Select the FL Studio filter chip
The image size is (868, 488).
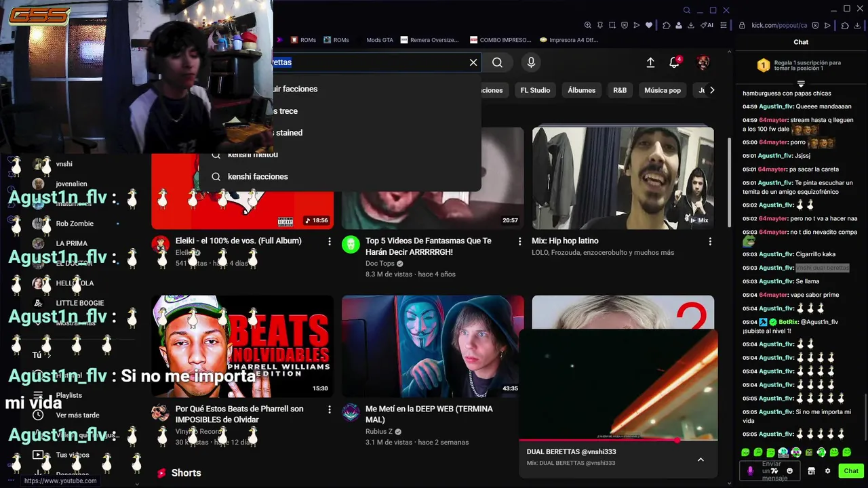click(x=535, y=90)
